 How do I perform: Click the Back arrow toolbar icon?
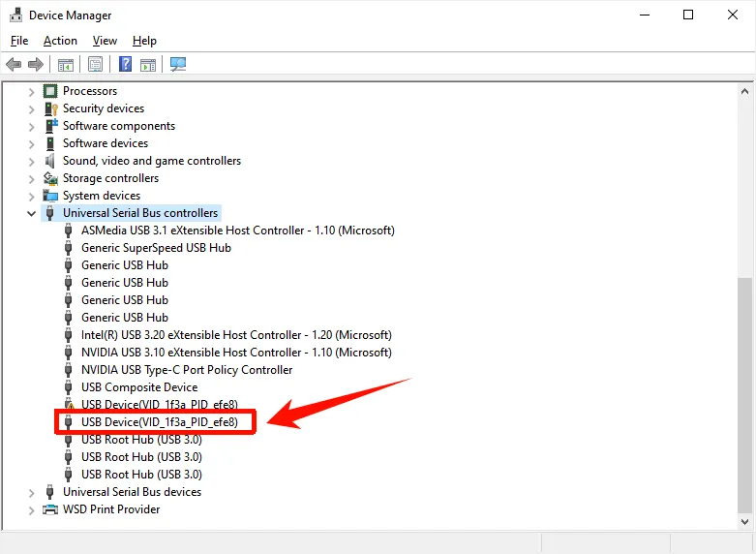[14, 64]
